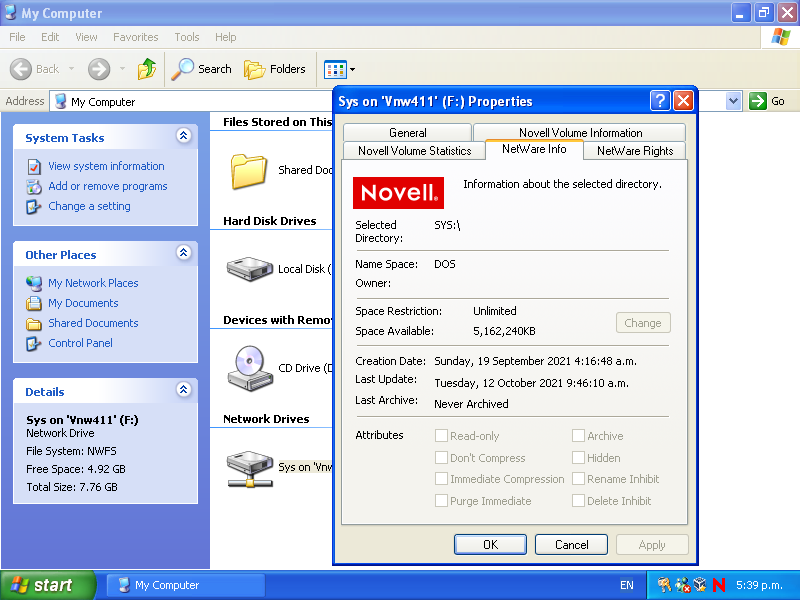The image size is (800, 600).
Task: Toggle the Folders pane button
Action: [x=275, y=69]
